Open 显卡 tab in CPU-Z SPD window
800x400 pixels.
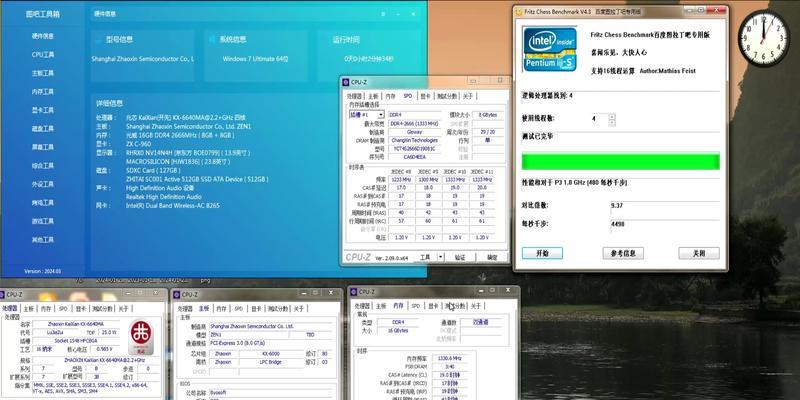pyautogui.click(x=425, y=96)
